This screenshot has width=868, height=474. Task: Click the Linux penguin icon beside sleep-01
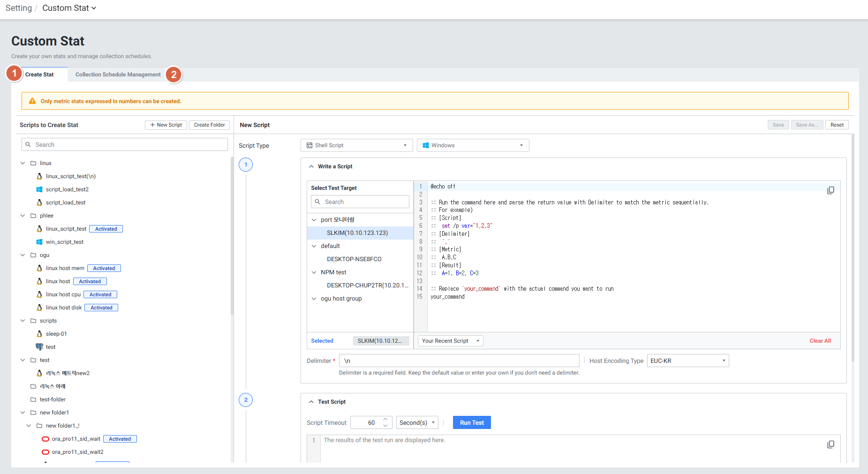point(39,334)
